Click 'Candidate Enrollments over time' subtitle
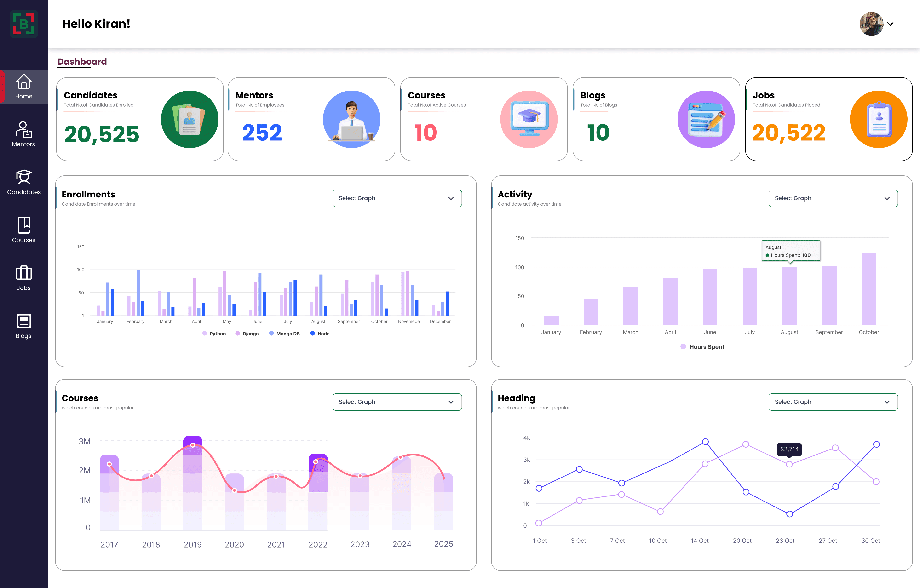Image resolution: width=920 pixels, height=588 pixels. tap(98, 204)
